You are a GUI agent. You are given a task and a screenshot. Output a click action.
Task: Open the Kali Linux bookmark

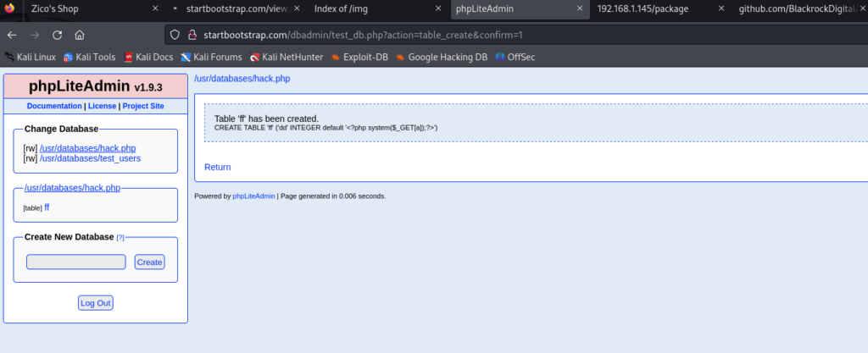(31, 57)
